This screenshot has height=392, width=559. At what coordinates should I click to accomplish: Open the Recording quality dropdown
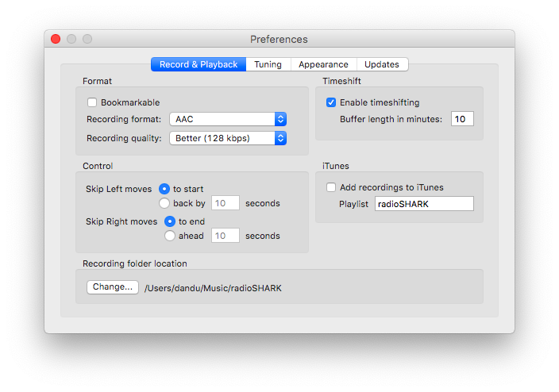coord(228,138)
